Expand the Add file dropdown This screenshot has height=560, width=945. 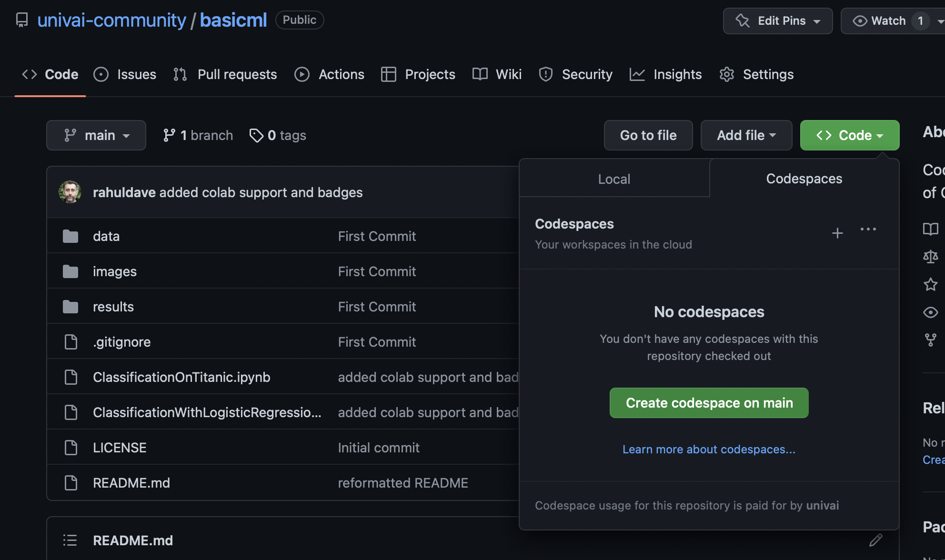[x=746, y=135]
